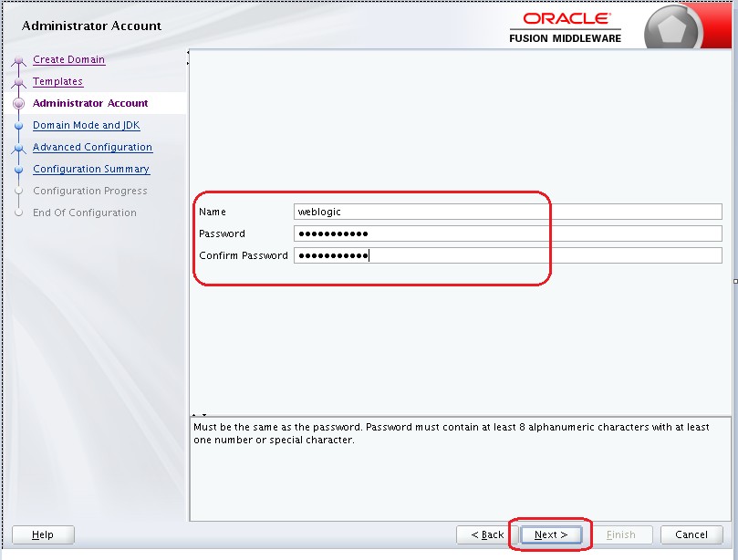Click the Help button
Viewport: 738px width, 560px height.
pos(43,534)
